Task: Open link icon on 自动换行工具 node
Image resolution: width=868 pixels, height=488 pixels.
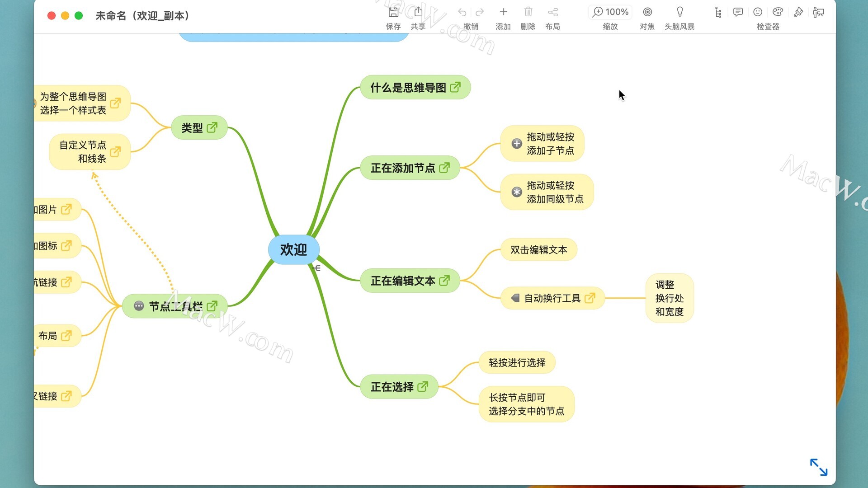Action: pyautogui.click(x=590, y=298)
